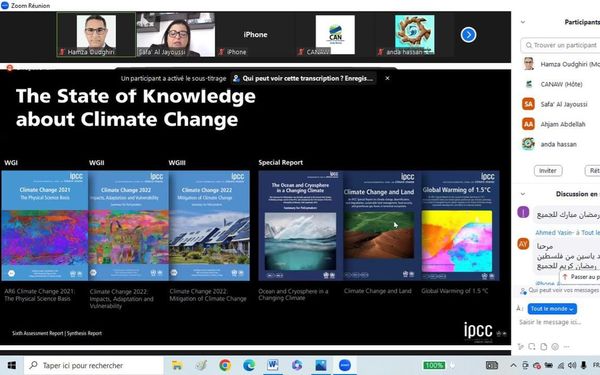600x375 pixels.
Task: Click the 'Climate Change 2021' WGI report cover
Action: (x=45, y=226)
